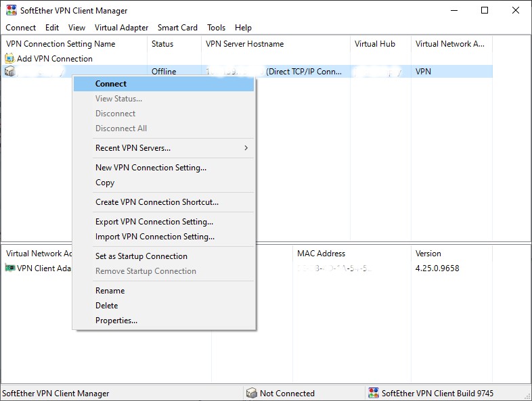The image size is (532, 401).
Task: Open the Tools menu
Action: tap(216, 28)
